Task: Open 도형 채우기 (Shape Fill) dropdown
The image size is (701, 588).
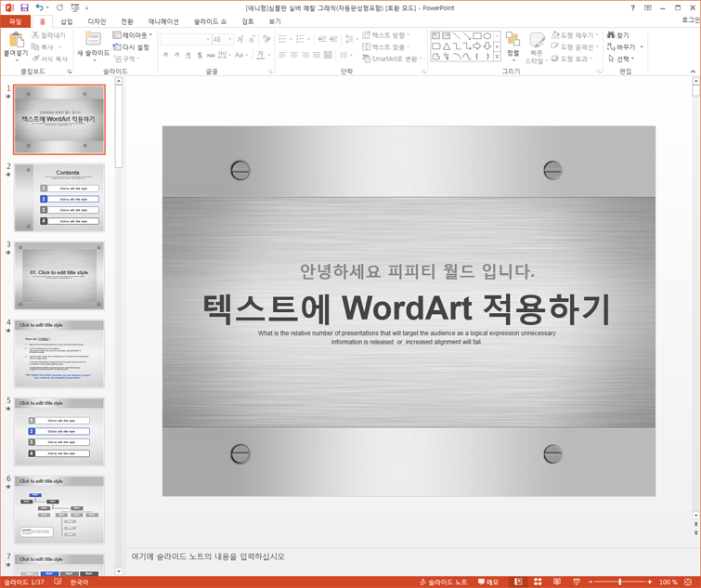Action: (575, 35)
